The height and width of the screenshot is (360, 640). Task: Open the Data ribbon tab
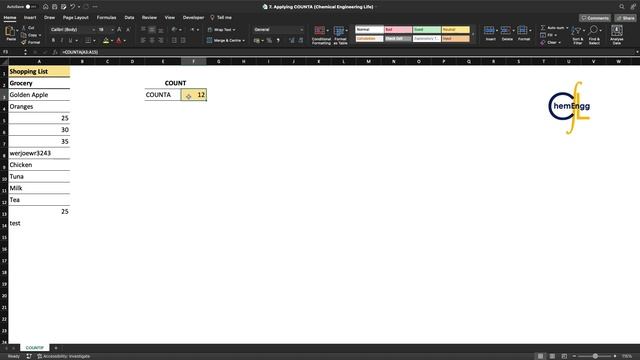coord(129,18)
